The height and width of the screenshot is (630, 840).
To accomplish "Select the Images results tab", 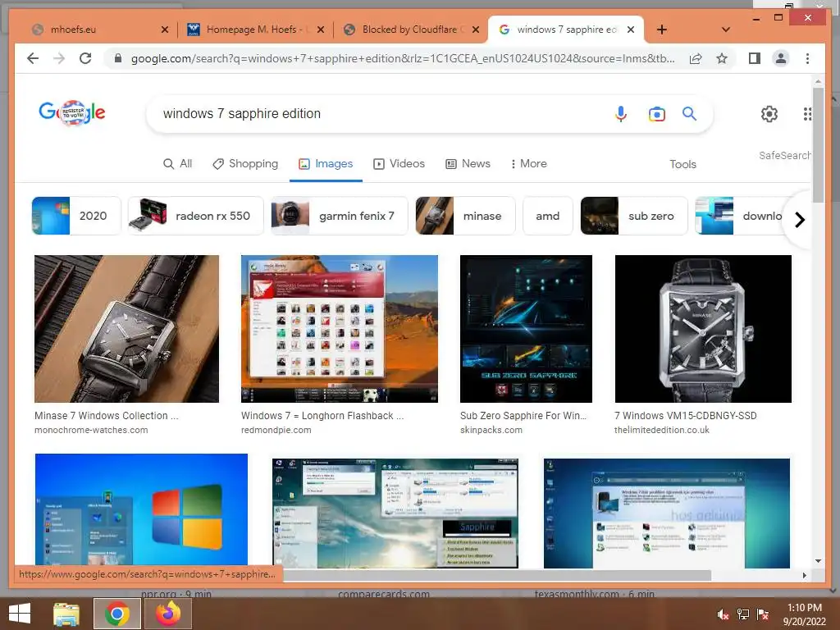I will pyautogui.click(x=326, y=163).
